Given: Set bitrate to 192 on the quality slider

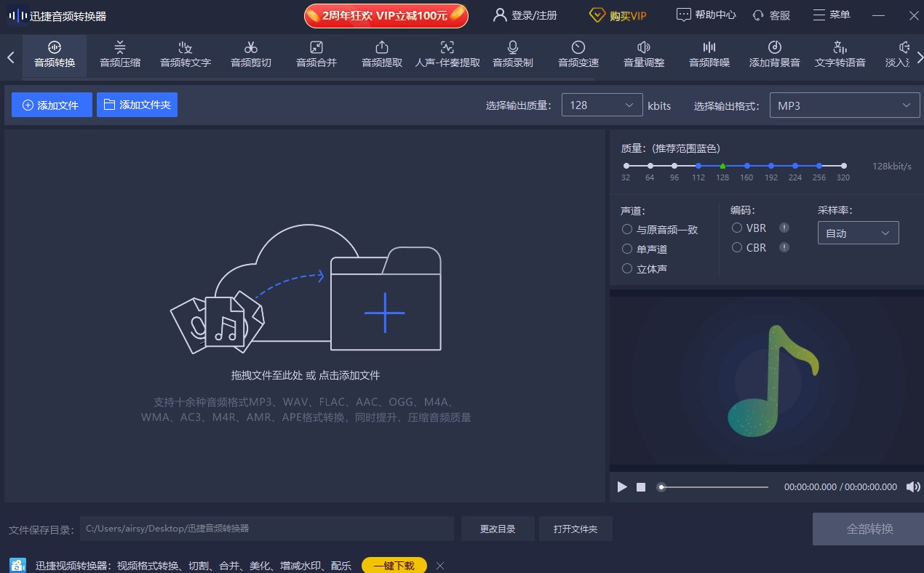Looking at the screenshot, I should pyautogui.click(x=770, y=166).
